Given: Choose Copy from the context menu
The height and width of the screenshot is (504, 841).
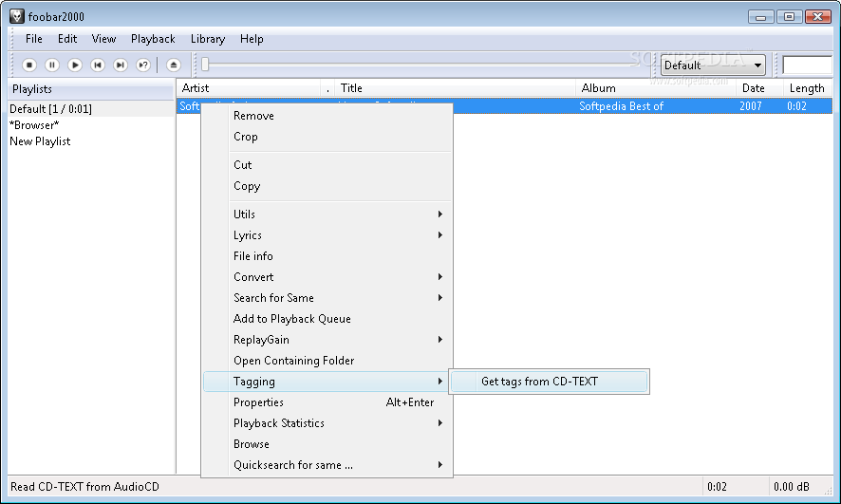Looking at the screenshot, I should 327,186.
